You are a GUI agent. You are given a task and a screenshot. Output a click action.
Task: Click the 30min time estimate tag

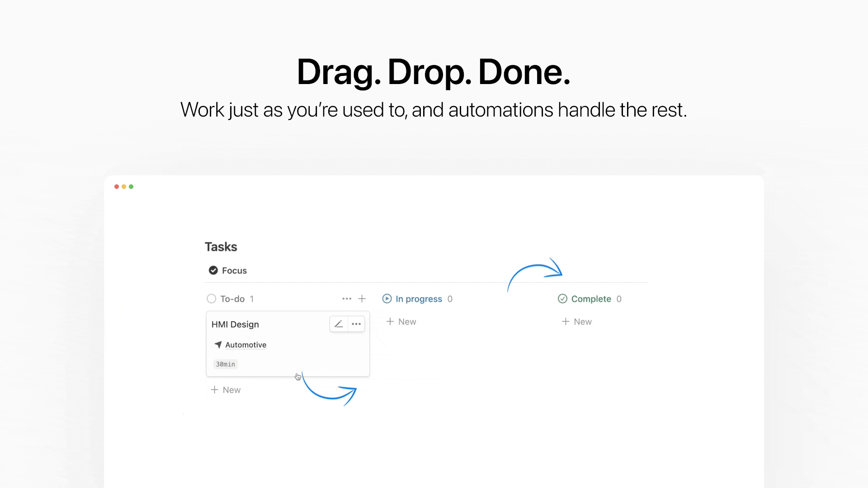pos(225,364)
